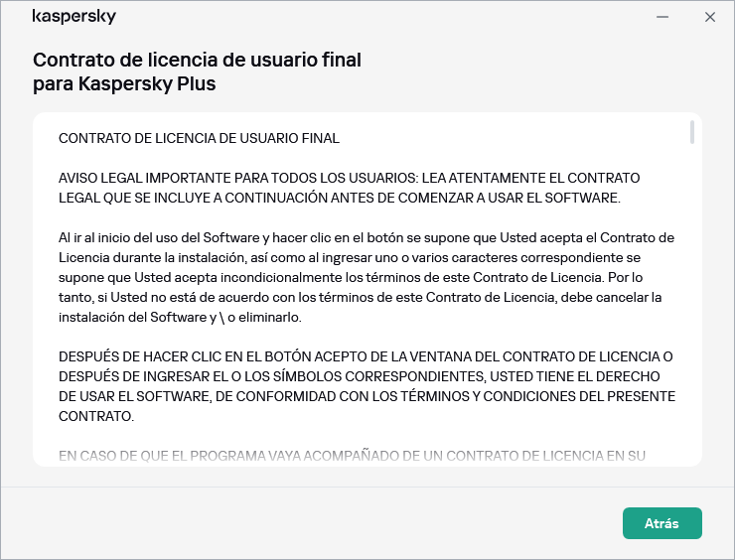Click the "CONTRATO DE LICENCIA DE USUARIO FINAL" first line
Viewport: 735px width, 560px height.
pyautogui.click(x=199, y=138)
